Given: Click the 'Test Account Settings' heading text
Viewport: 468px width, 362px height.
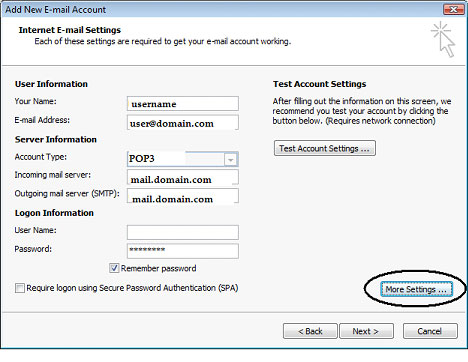Looking at the screenshot, I should click(319, 84).
